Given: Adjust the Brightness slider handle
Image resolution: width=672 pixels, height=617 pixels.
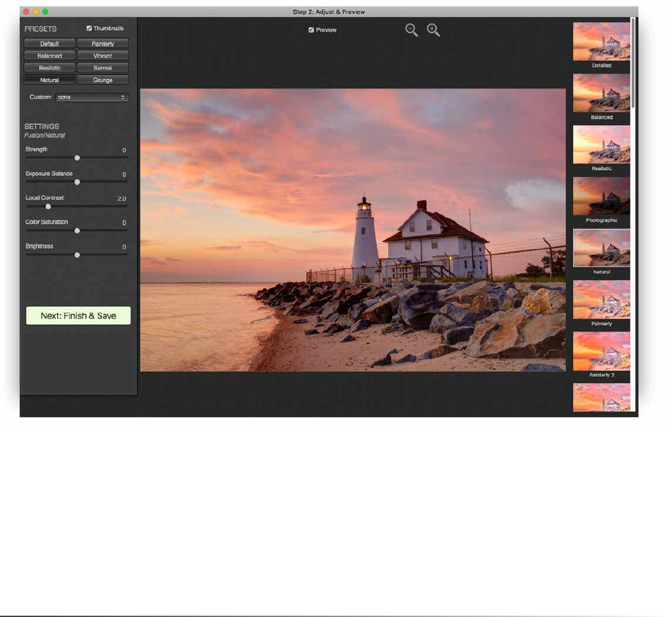Looking at the screenshot, I should click(x=77, y=255).
